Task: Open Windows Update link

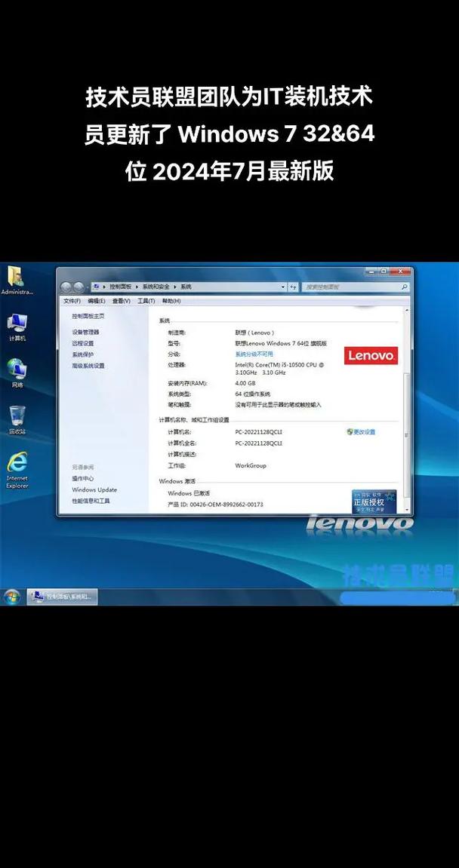Action: click(94, 489)
